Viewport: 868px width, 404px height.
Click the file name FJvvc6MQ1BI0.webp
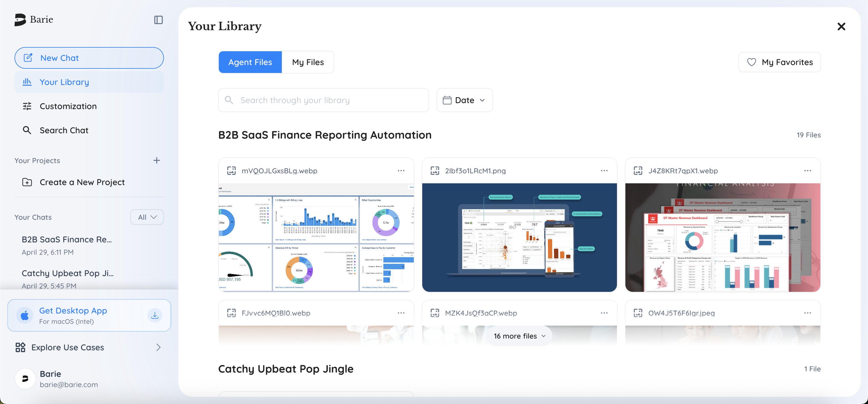276,313
